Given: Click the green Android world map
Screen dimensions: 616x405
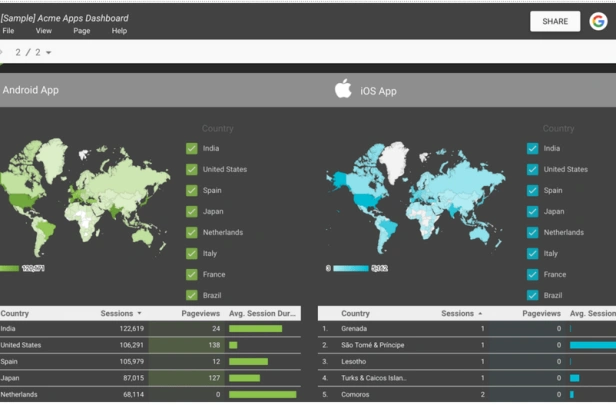Looking at the screenshot, I should coord(84,196).
